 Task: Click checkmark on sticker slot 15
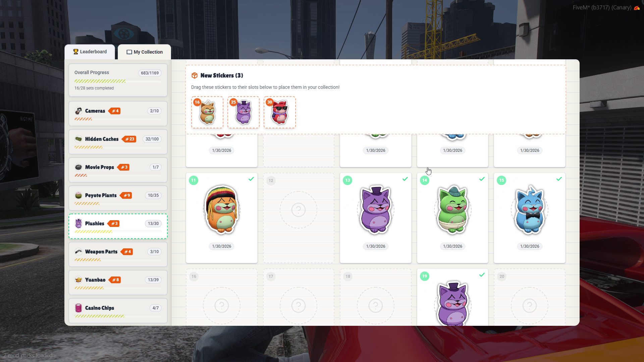pos(559,179)
